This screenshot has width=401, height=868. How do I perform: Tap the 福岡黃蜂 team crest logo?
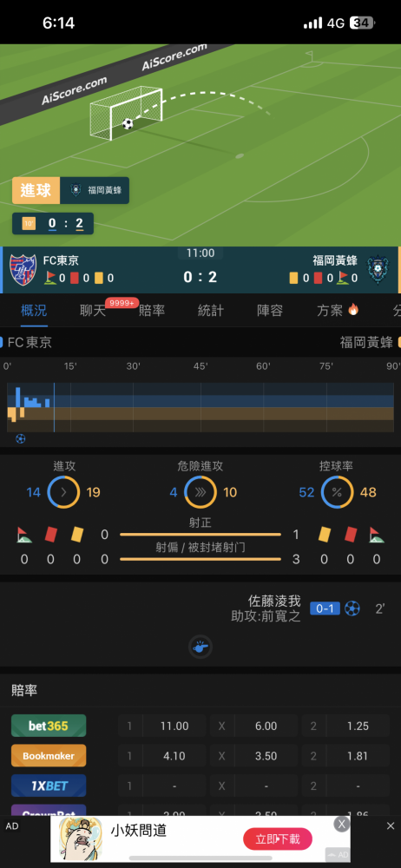(x=378, y=270)
